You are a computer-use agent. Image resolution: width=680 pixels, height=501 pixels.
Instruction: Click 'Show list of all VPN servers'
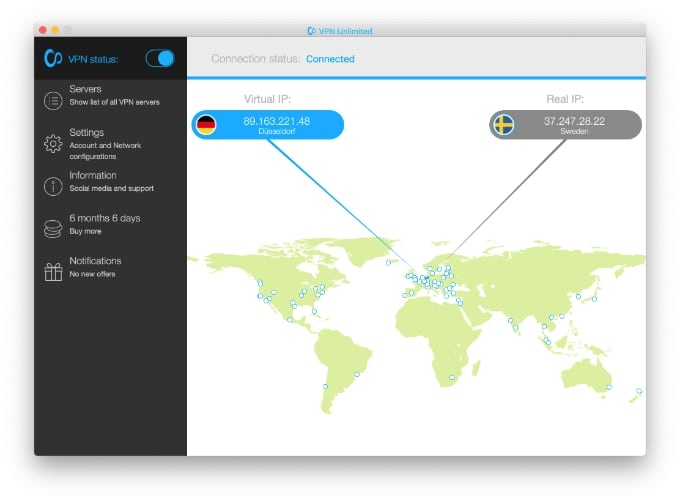tap(114, 102)
